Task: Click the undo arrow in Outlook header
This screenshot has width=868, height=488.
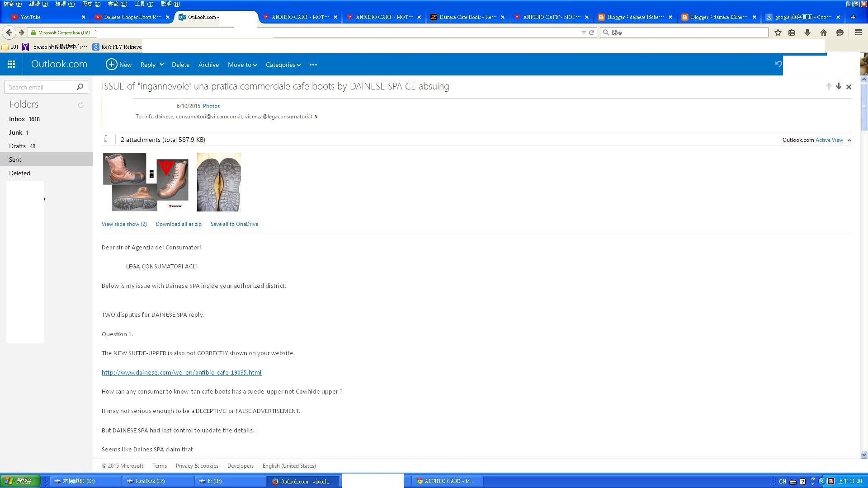Action: click(x=778, y=64)
